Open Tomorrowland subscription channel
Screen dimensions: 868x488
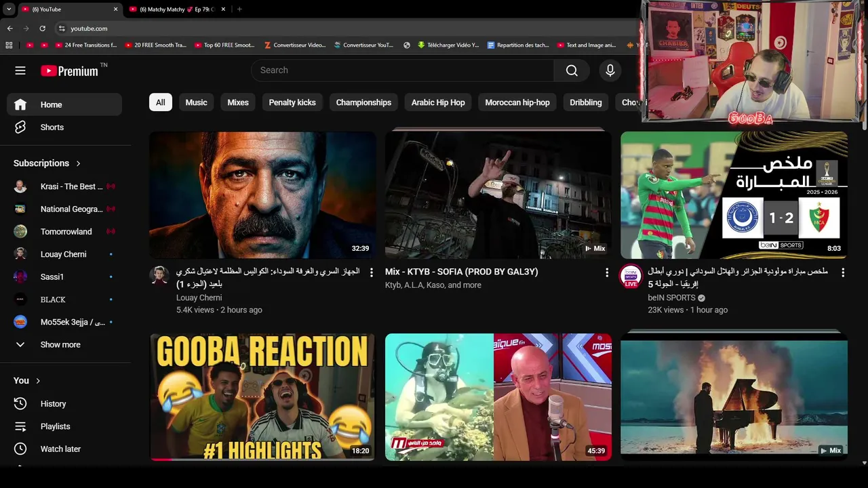point(64,232)
